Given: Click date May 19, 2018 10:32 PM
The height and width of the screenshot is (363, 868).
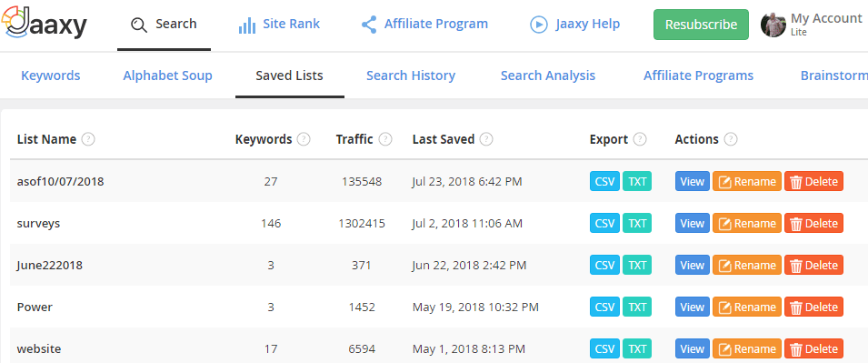Looking at the screenshot, I should [475, 307].
